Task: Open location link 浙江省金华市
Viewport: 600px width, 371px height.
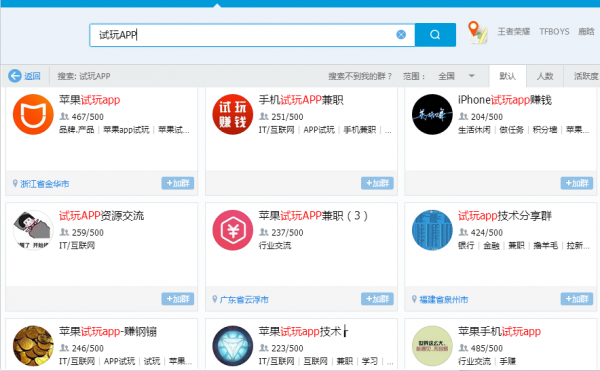Action: click(x=45, y=184)
